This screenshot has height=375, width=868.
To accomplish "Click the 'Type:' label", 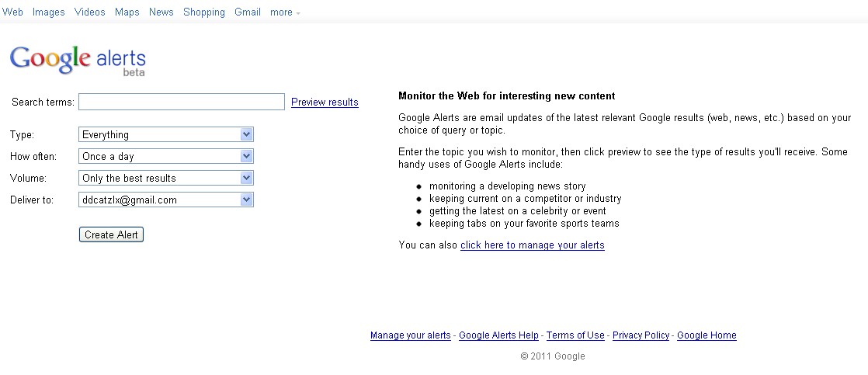I will click(x=23, y=135).
